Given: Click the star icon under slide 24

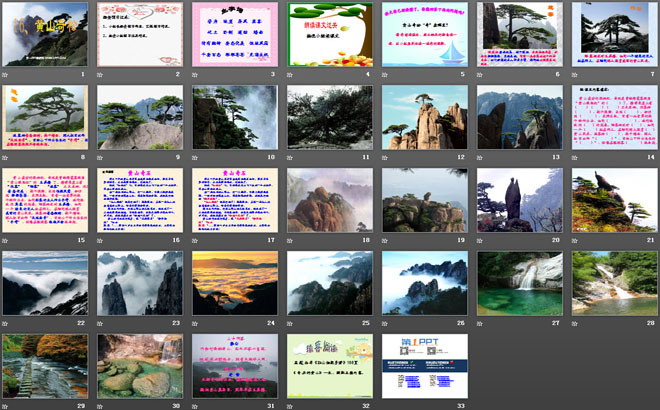Looking at the screenshot, I should tap(197, 323).
